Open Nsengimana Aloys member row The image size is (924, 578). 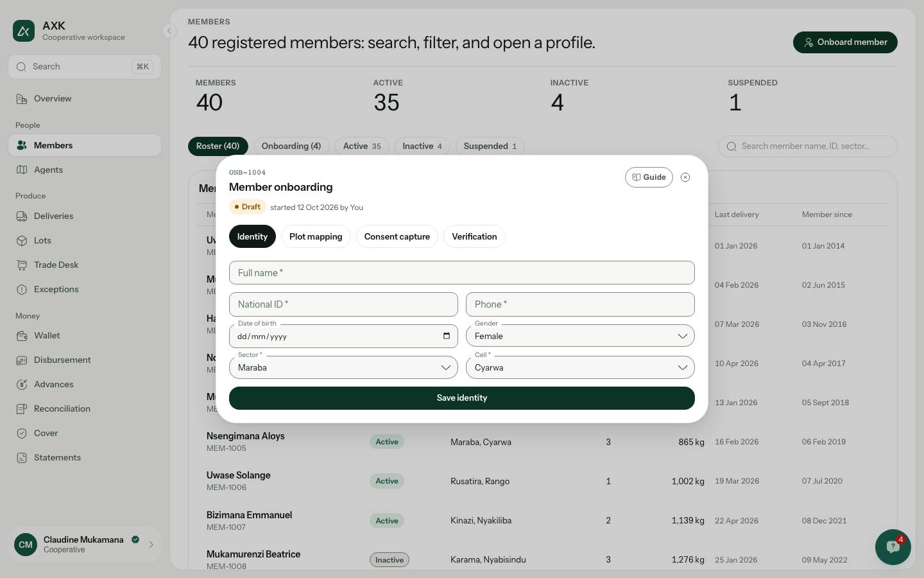(543, 442)
